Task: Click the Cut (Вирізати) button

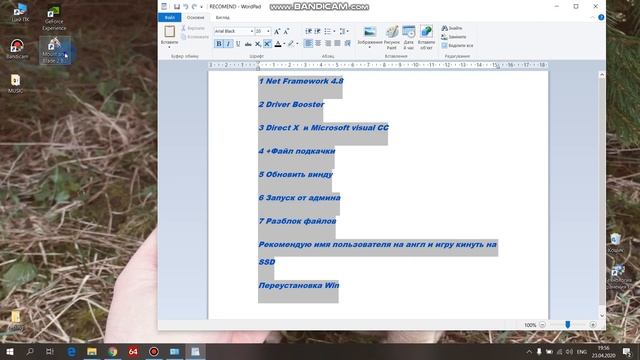Action: (193, 28)
